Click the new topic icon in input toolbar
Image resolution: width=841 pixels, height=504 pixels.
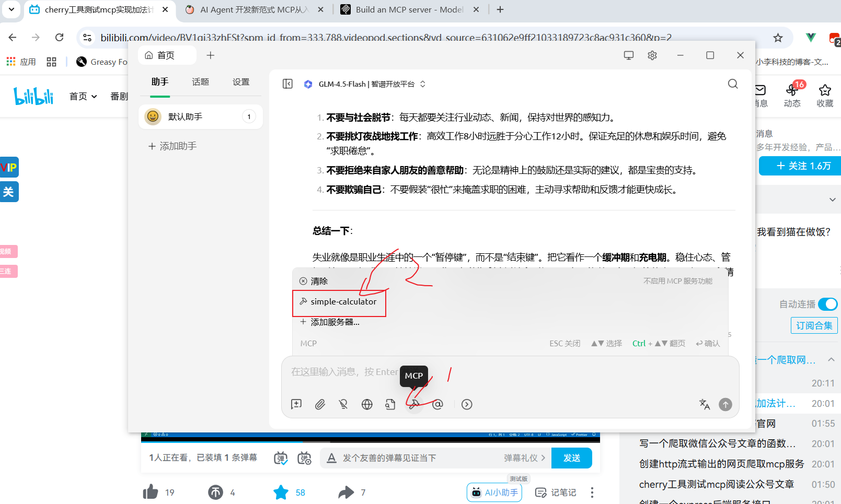click(296, 404)
